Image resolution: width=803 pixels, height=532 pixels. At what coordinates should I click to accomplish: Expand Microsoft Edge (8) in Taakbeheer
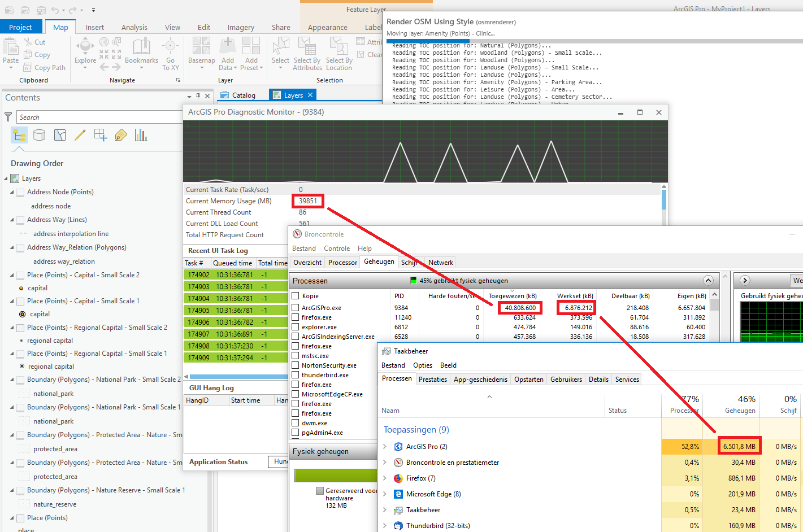point(385,494)
